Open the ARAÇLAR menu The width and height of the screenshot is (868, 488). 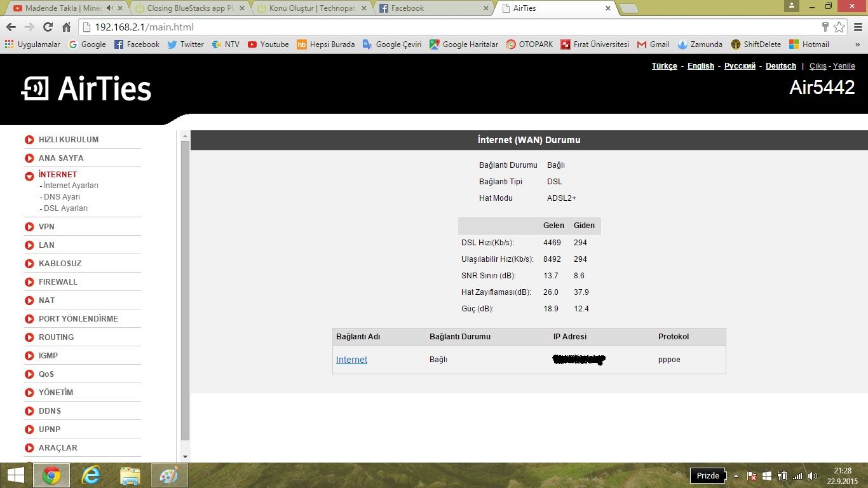click(58, 448)
